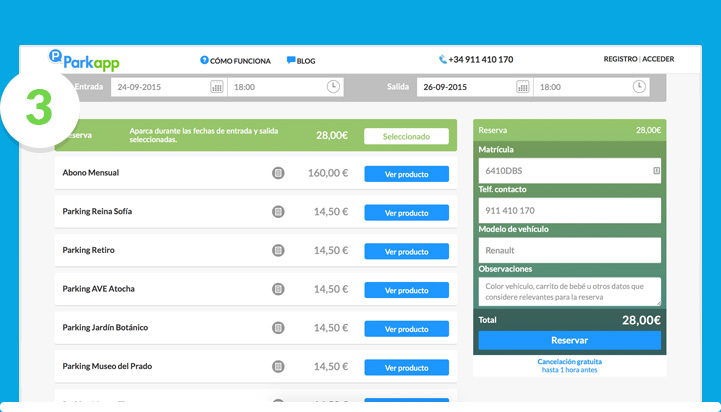Click info icon for Parking Reina Sofía
Image resolution: width=721 pixels, height=412 pixels.
[278, 212]
